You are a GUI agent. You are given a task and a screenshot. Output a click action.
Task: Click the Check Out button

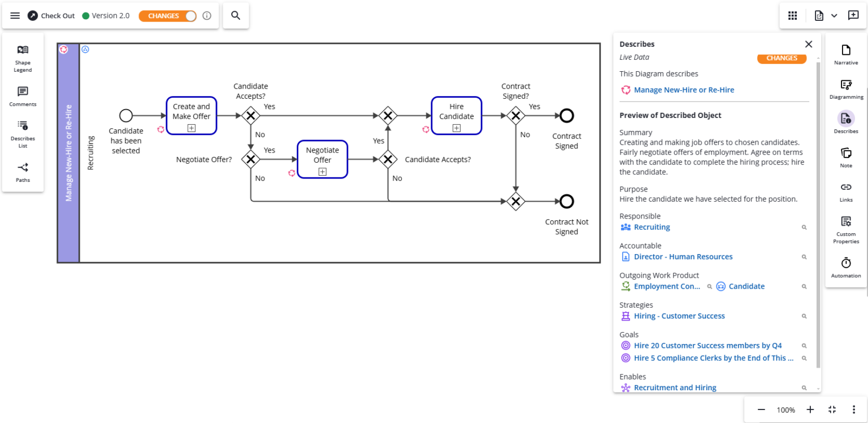(x=51, y=15)
